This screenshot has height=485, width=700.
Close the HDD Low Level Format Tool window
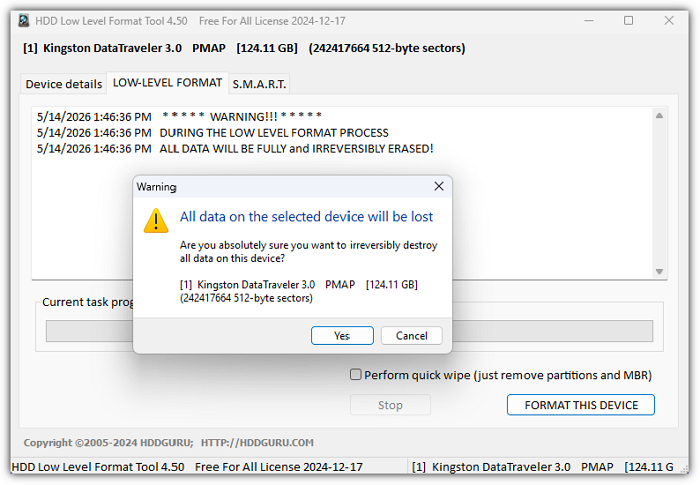tap(669, 21)
